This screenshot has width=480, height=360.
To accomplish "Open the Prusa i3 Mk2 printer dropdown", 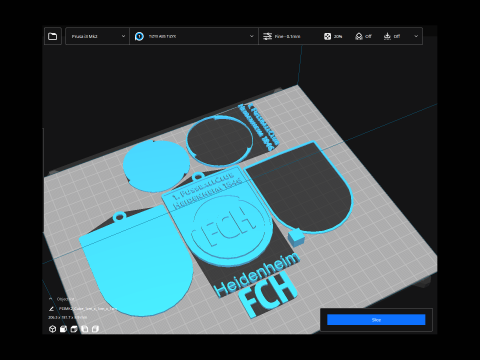I will (x=97, y=36).
